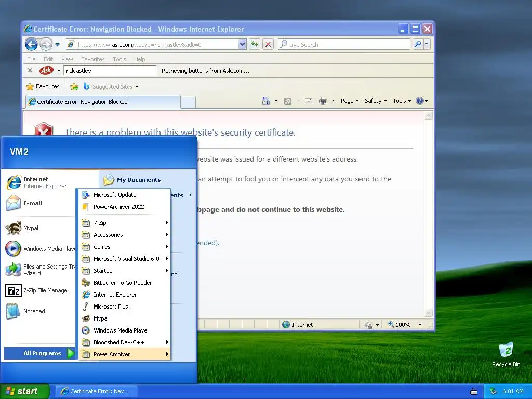Click the Back button in Internet Explorer
The height and width of the screenshot is (399, 532).
point(31,44)
